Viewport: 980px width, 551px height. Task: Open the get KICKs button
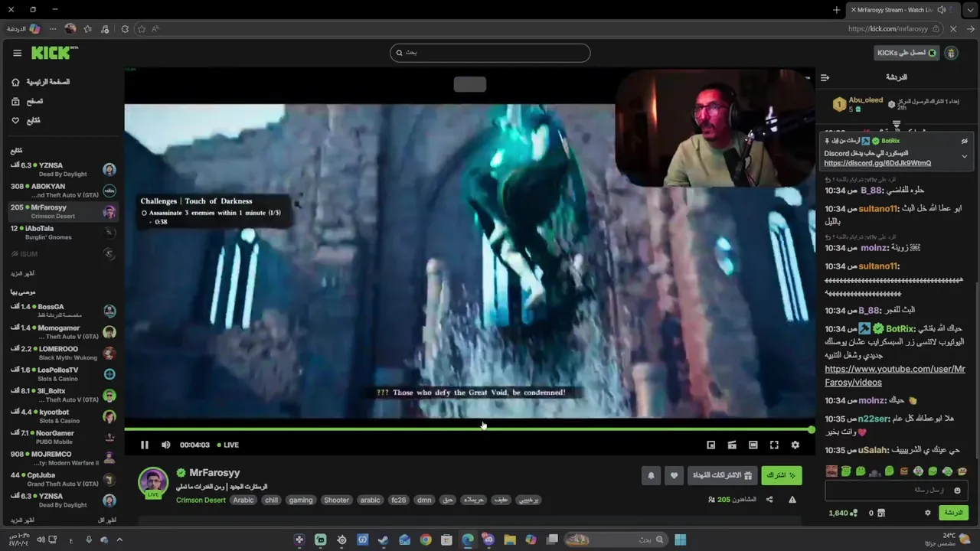click(x=906, y=53)
